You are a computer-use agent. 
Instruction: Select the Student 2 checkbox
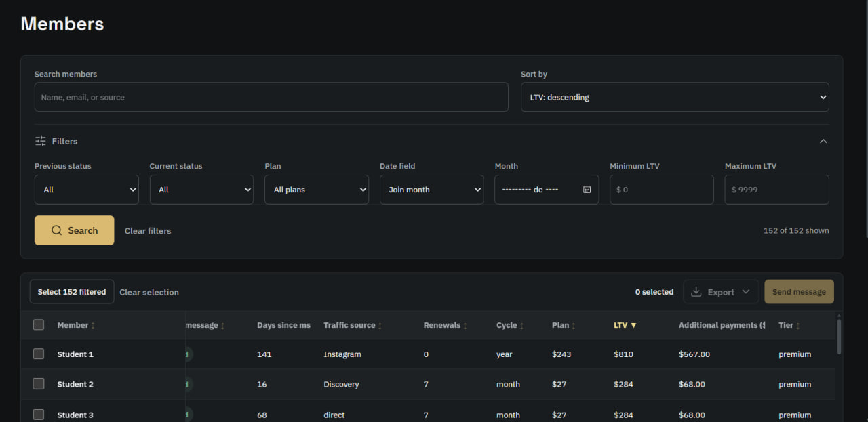(x=39, y=383)
